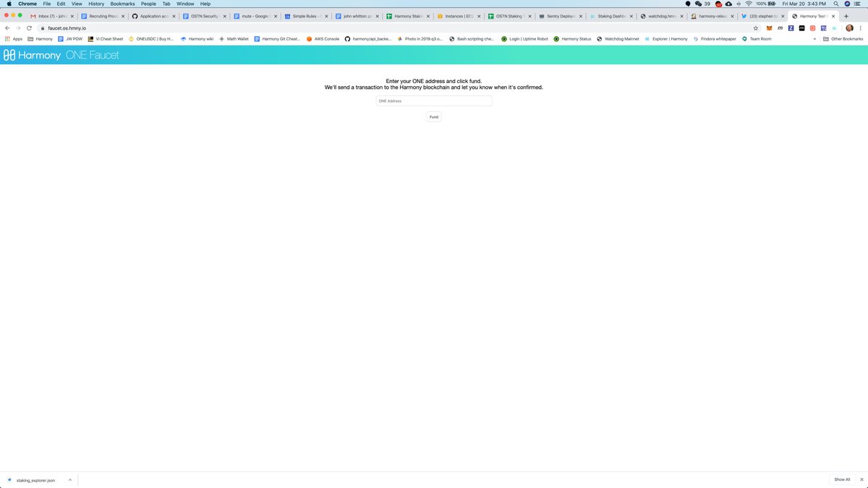Open the File menu

click(46, 4)
